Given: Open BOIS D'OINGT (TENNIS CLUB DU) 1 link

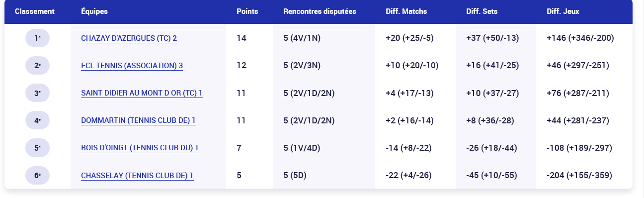Looking at the screenshot, I should coord(140,148).
